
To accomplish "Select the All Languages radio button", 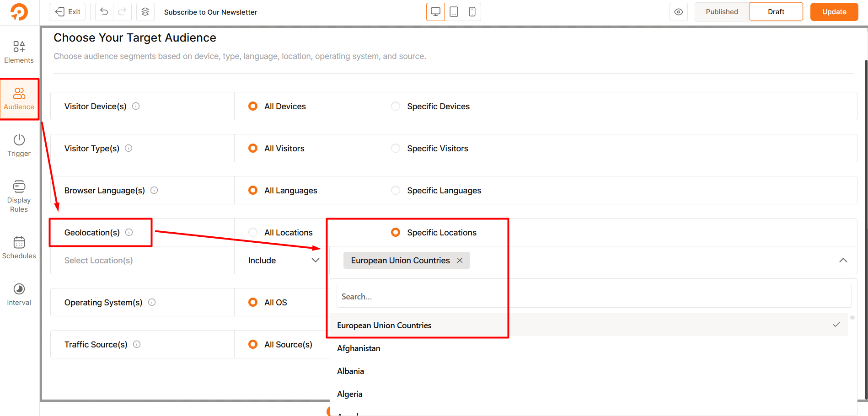I will 253,190.
